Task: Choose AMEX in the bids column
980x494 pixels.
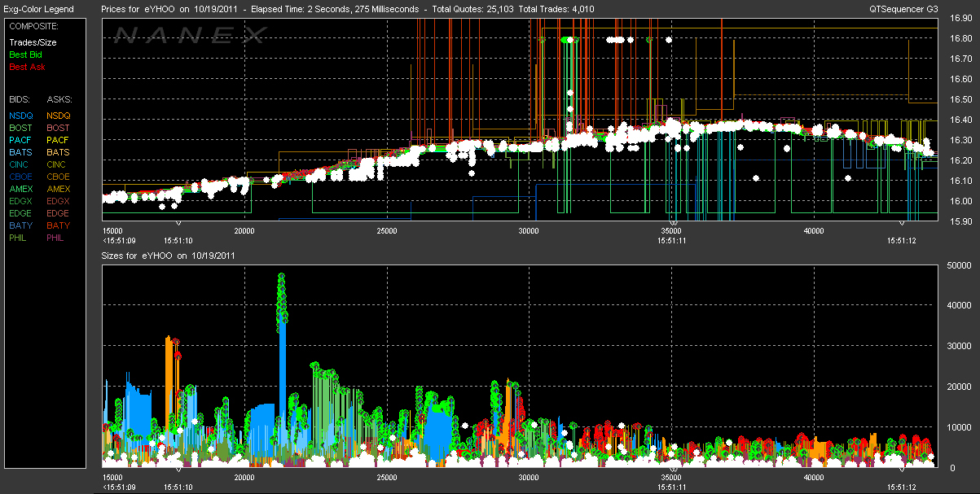Action: click(21, 189)
